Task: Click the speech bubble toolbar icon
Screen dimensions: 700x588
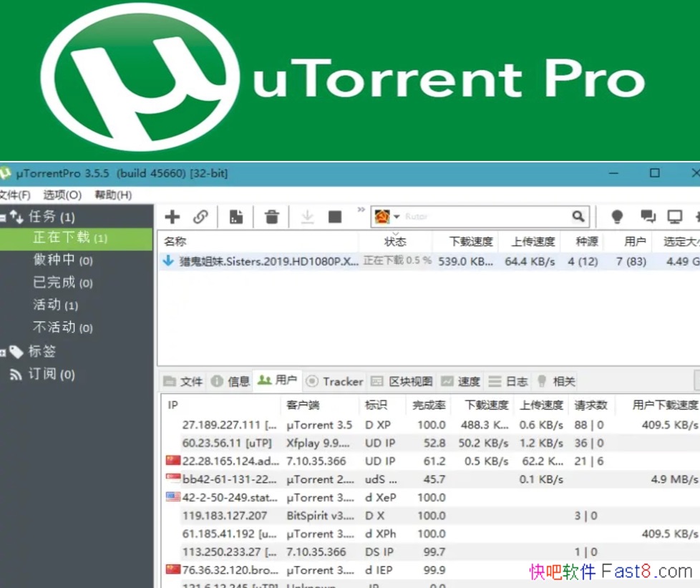Action: (647, 216)
